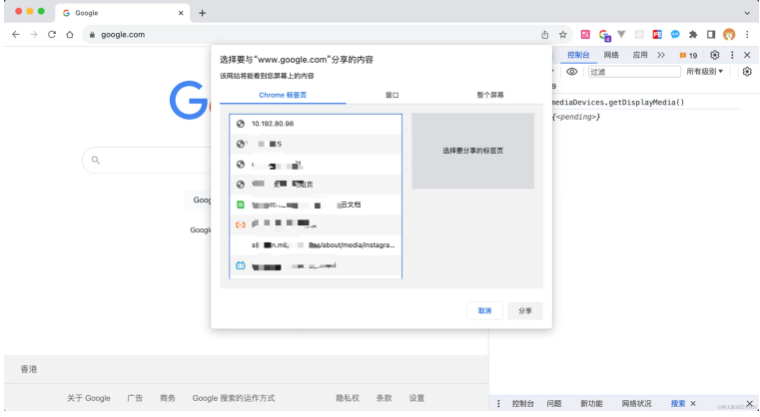760x417 pixels.
Task: Open the browser home page icon
Action: click(x=70, y=34)
